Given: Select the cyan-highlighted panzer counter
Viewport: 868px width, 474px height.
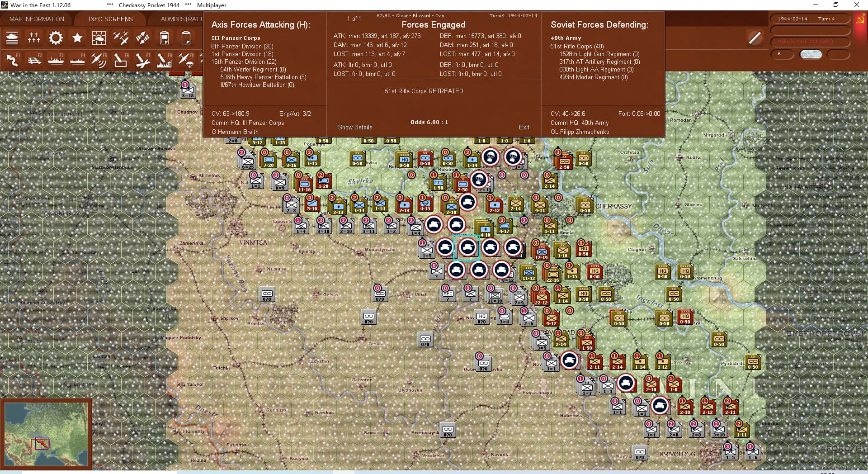Looking at the screenshot, I should click(467, 247).
